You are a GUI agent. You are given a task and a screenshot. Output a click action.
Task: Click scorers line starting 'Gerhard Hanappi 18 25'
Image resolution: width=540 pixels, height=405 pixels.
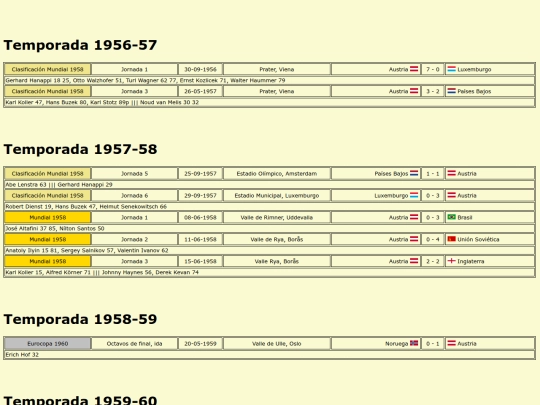click(270, 80)
